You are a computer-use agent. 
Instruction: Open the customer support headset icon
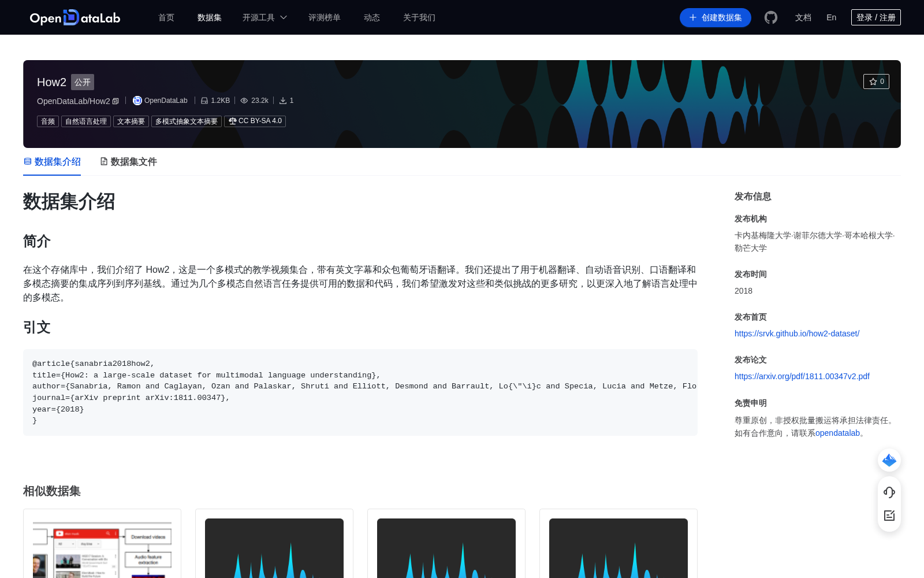click(889, 492)
